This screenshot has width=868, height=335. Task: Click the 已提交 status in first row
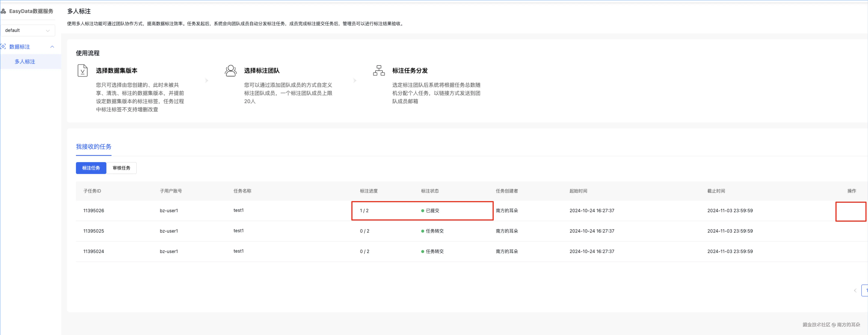pyautogui.click(x=432, y=211)
